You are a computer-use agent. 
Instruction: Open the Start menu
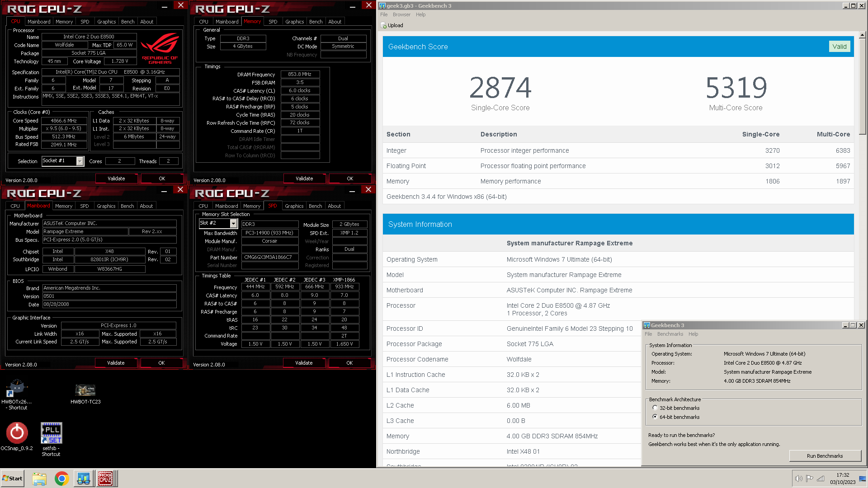coord(12,479)
